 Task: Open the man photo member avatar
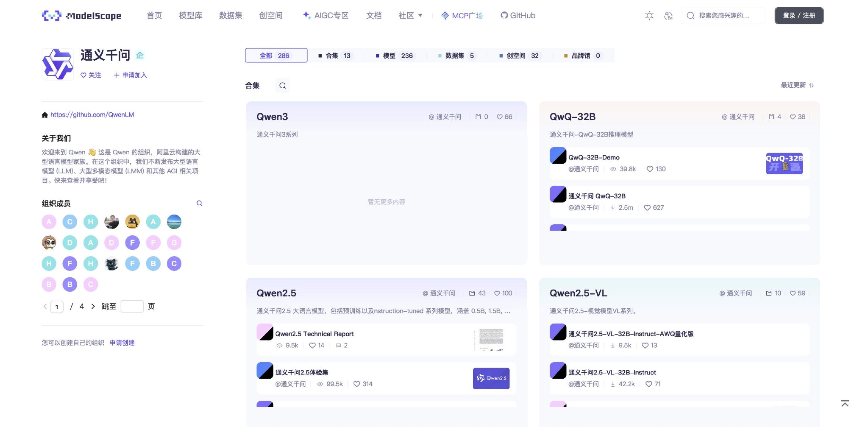tap(111, 222)
